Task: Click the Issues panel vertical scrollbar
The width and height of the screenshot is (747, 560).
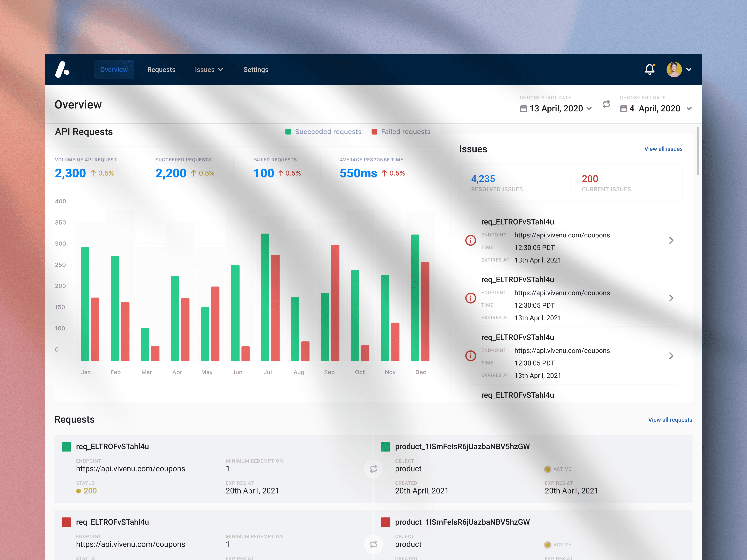Action: (698, 151)
